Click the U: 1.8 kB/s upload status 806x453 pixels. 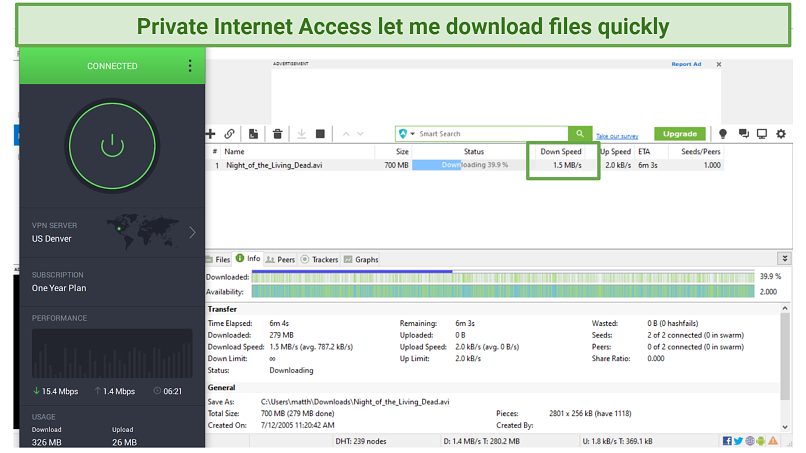click(x=617, y=441)
